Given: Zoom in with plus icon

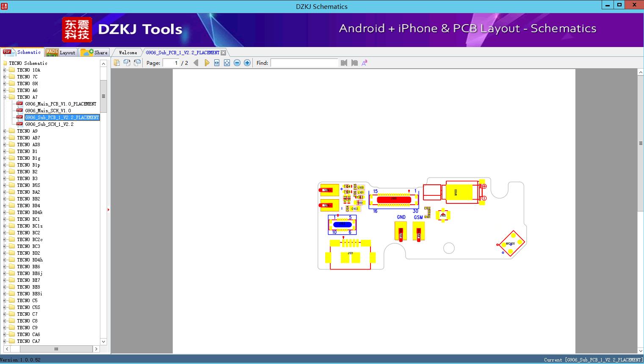Looking at the screenshot, I should tap(247, 63).
